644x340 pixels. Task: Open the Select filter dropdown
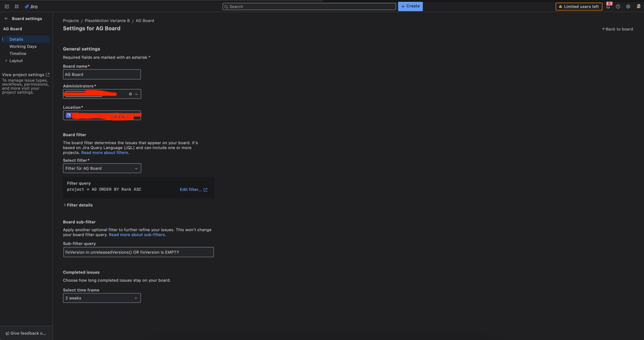point(102,168)
